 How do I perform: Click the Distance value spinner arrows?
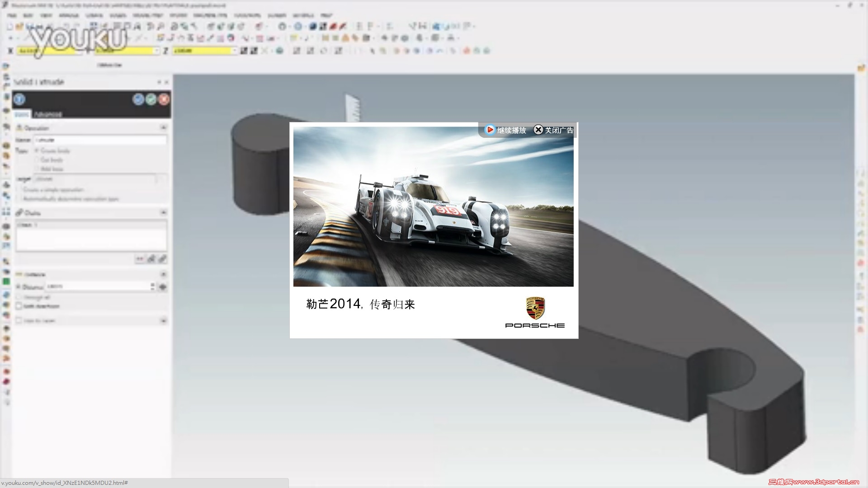coord(152,286)
